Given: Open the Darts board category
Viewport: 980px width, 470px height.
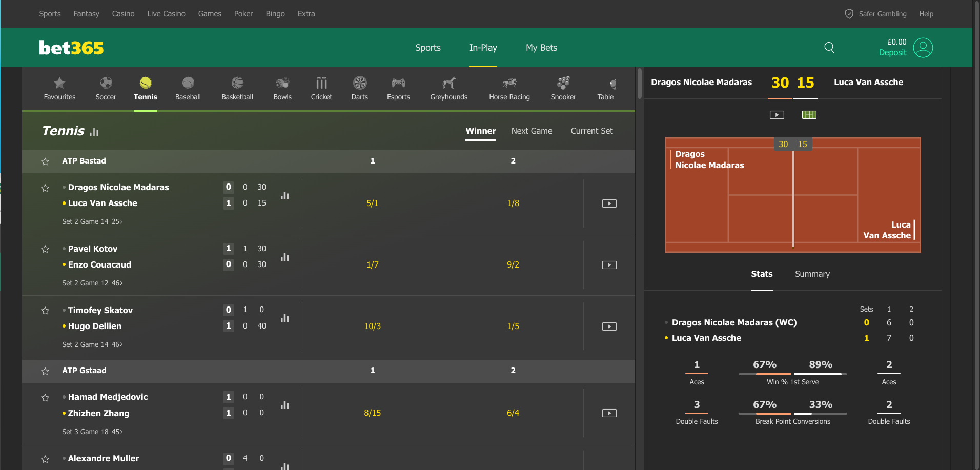Looking at the screenshot, I should point(360,89).
